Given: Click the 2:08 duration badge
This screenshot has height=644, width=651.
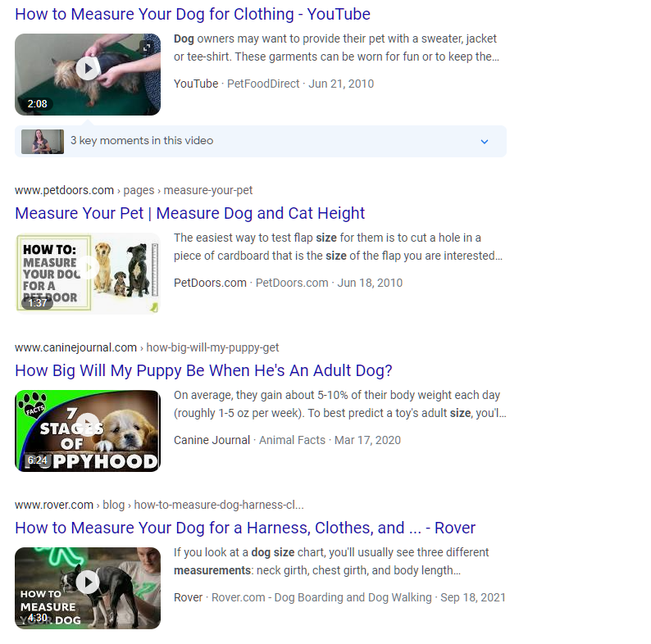Looking at the screenshot, I should point(37,104).
